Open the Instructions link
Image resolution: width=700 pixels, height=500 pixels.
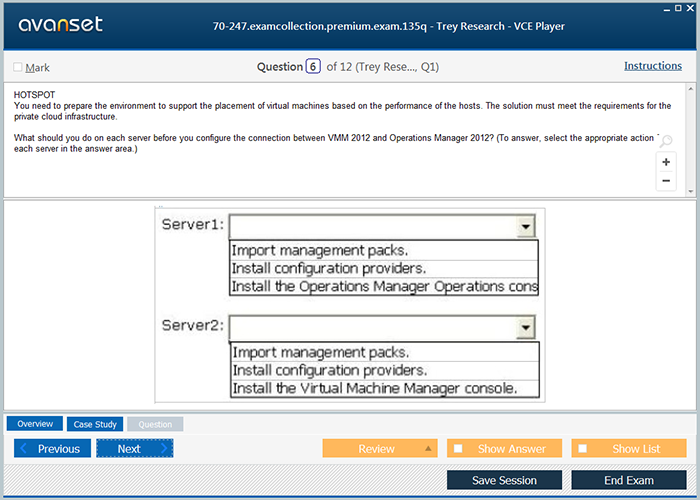pos(653,66)
